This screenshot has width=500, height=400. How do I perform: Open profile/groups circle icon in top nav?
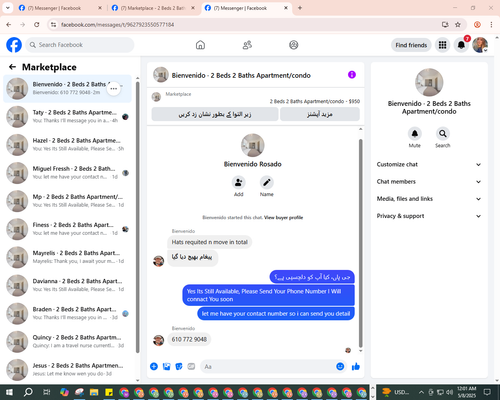294,45
